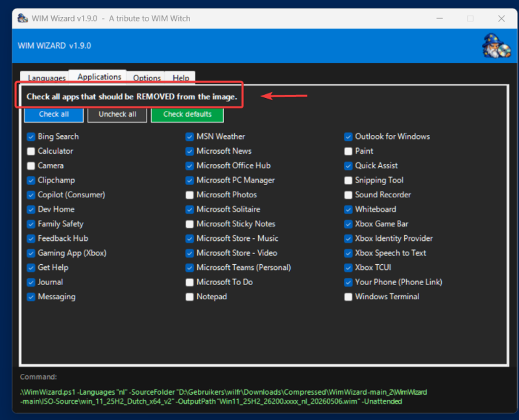Check the Snipping Tool checkbox
Viewport: 519px width, 420px height.
click(x=348, y=180)
